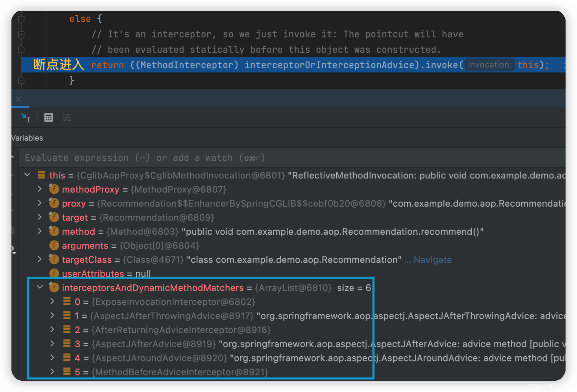Click the field icon beside target
Screen dimensions: 577x392
(x=54, y=217)
